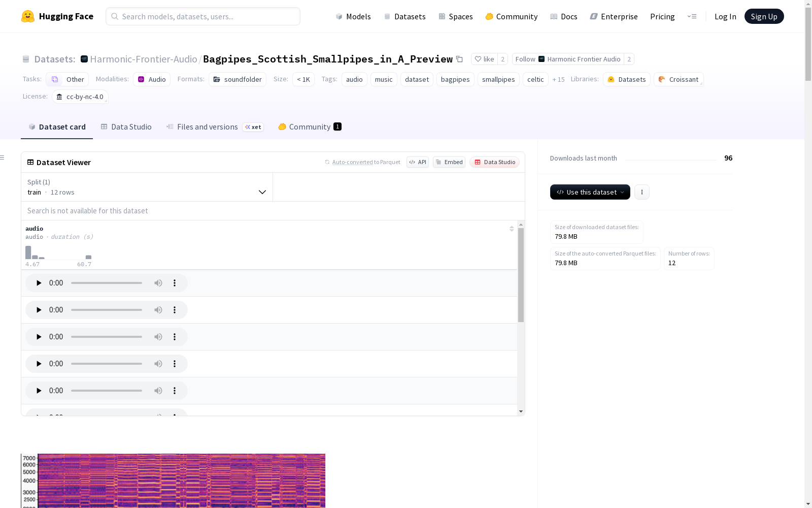Open the Community tab with 1 discussion
812x508 pixels.
[x=310, y=127]
